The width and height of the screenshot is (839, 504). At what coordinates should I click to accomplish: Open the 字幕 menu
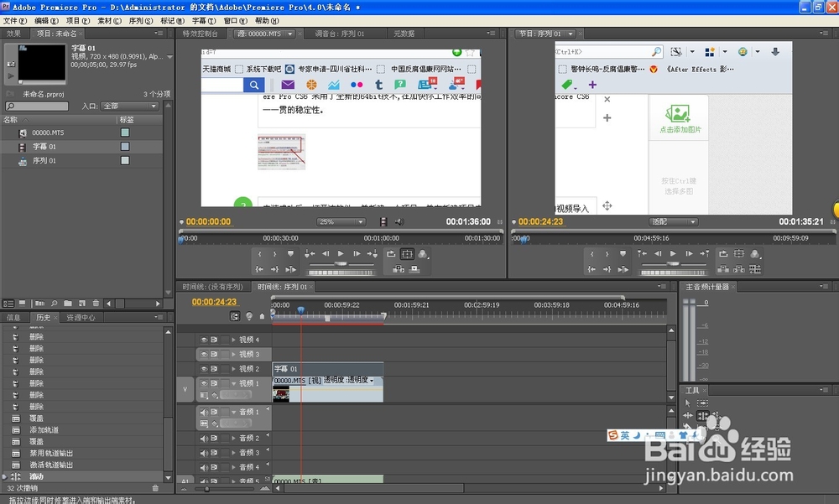click(x=203, y=21)
